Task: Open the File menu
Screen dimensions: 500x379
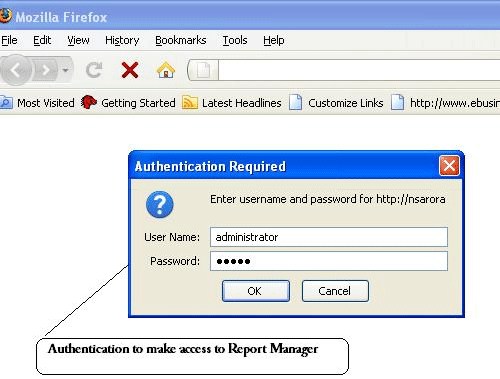Action: [9, 40]
